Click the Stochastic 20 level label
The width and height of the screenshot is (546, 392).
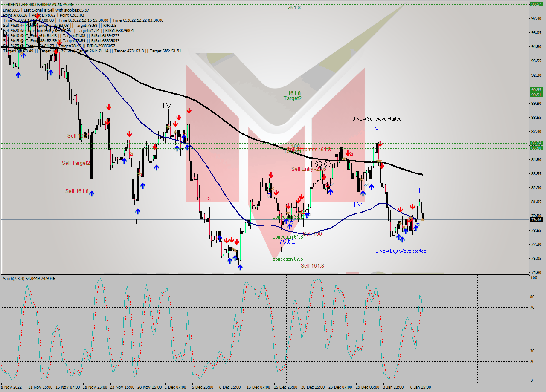pos(532,361)
